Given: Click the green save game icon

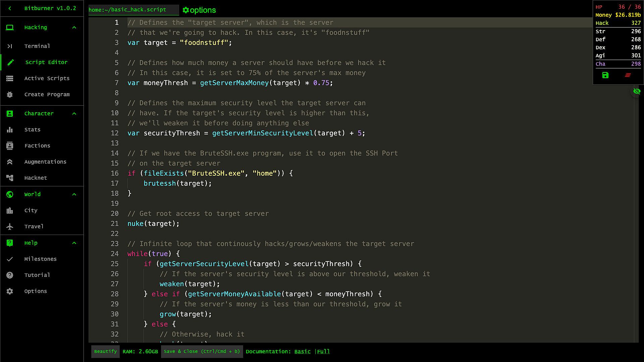Looking at the screenshot, I should [x=605, y=75].
